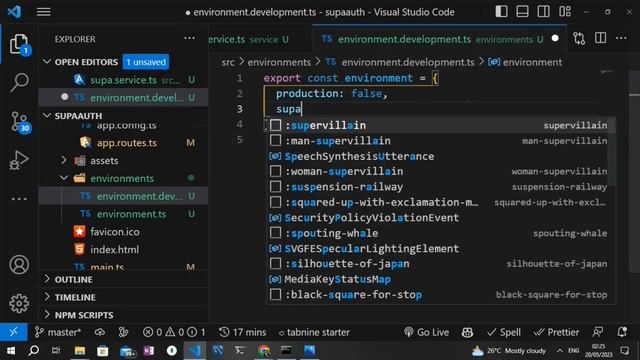
Task: Select :silhouette-of-japan suggestion
Action: 440,264
